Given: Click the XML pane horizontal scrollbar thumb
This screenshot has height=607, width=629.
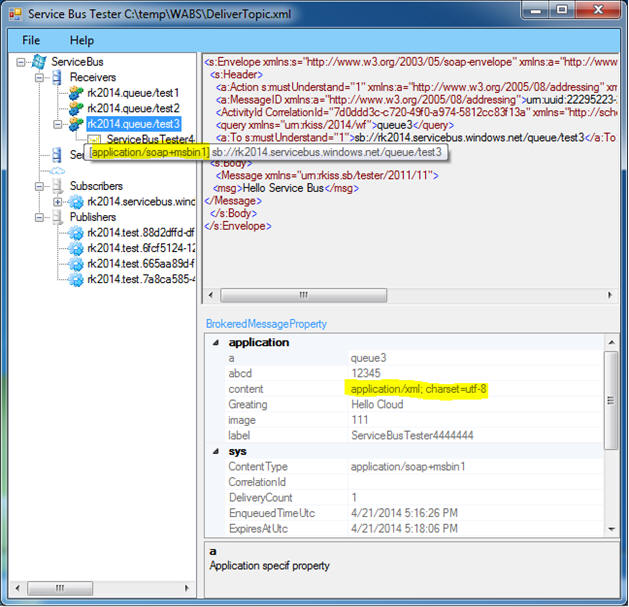Looking at the screenshot, I should pyautogui.click(x=304, y=295).
